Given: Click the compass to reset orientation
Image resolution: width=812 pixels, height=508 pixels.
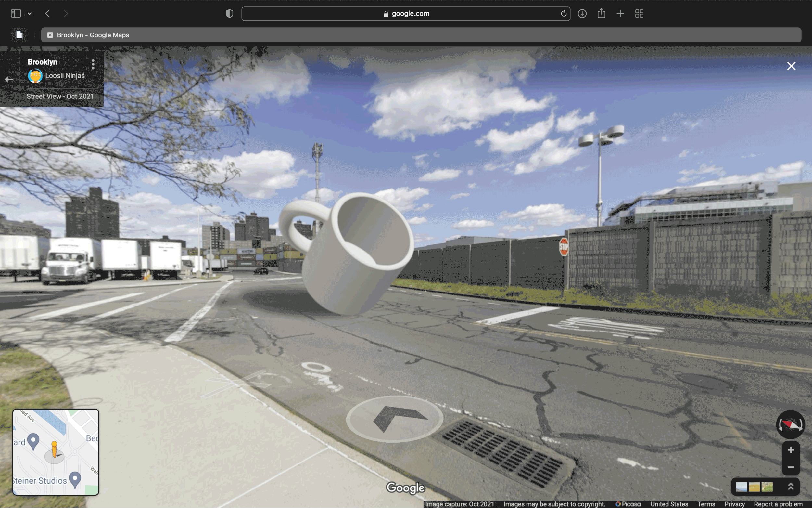Looking at the screenshot, I should [790, 425].
